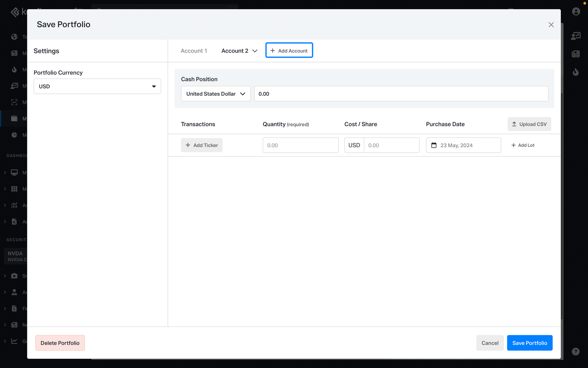The width and height of the screenshot is (588, 368).
Task: Expand the Account 2 chevron menu
Action: tap(255, 51)
